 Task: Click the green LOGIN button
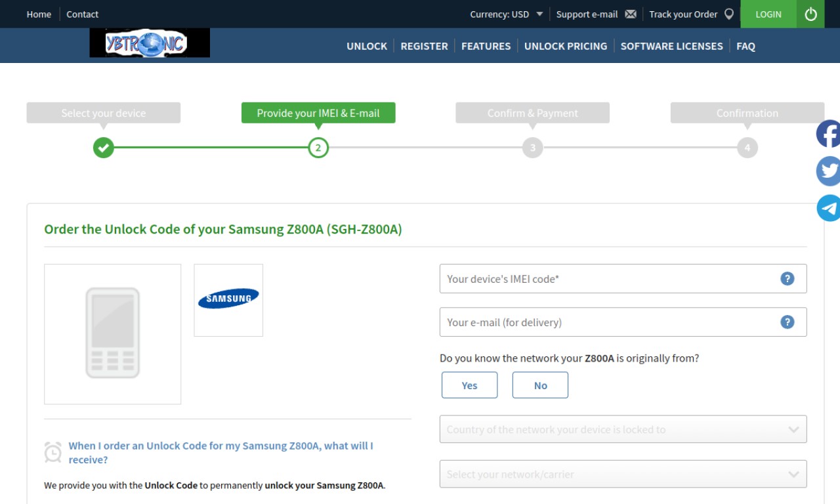point(768,14)
